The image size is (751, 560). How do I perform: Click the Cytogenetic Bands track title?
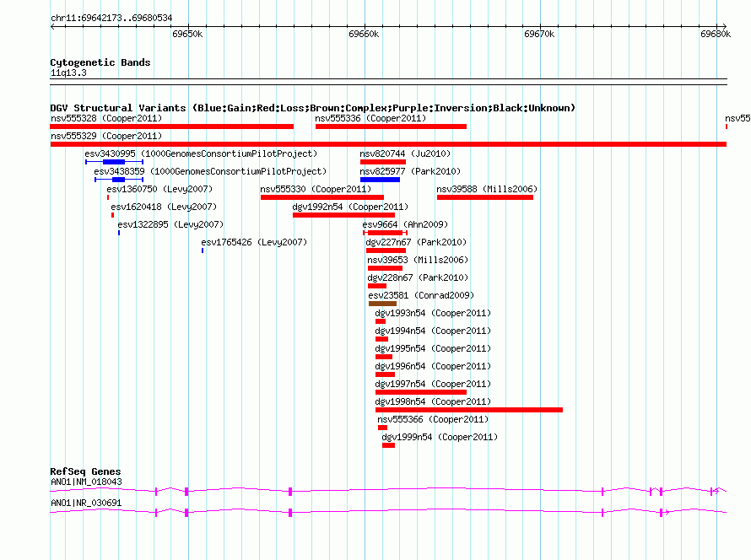tap(100, 62)
